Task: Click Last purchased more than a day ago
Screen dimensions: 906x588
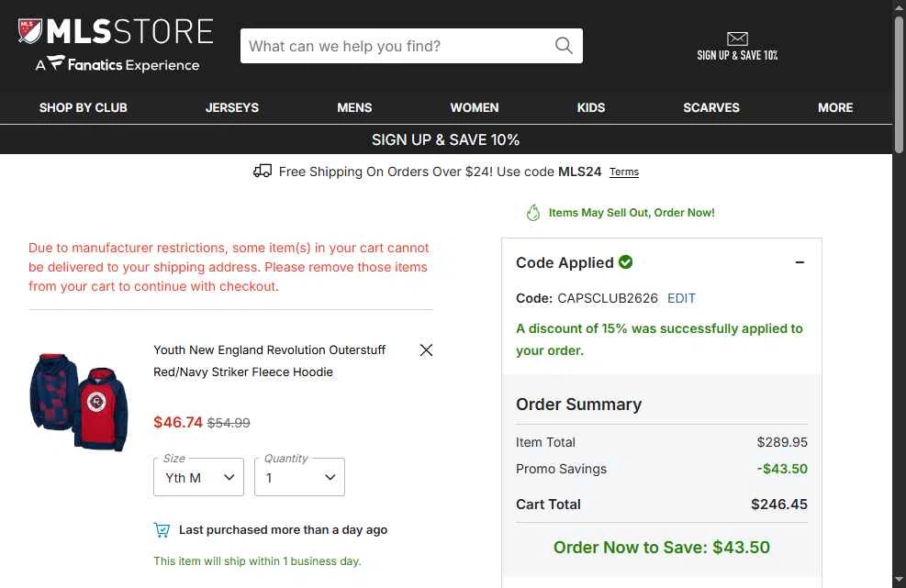Action: [283, 529]
